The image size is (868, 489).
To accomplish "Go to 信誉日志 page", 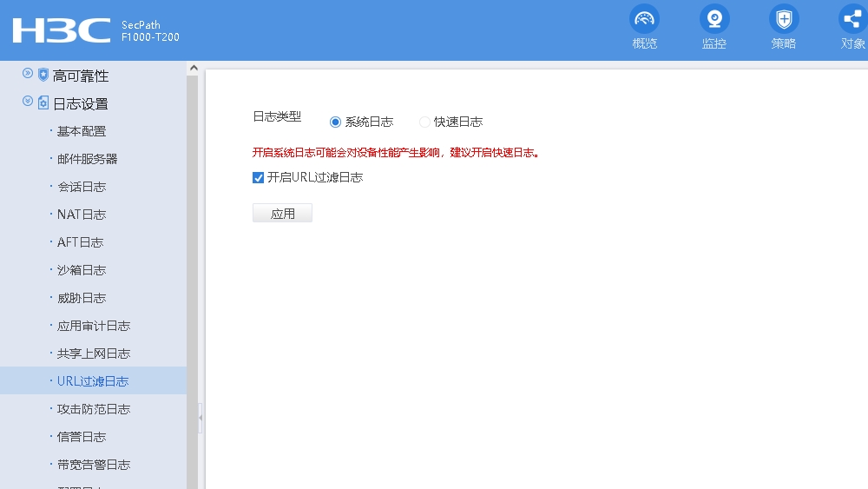I will coord(82,436).
